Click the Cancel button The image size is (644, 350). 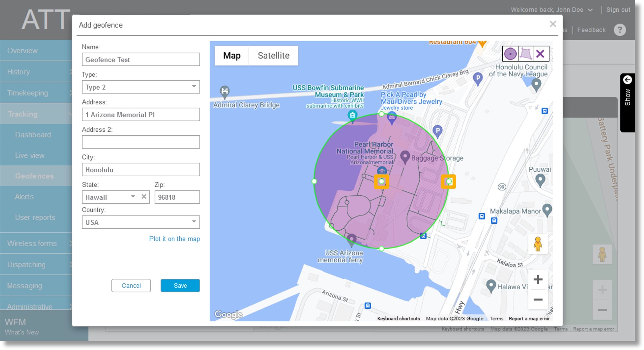[131, 285]
